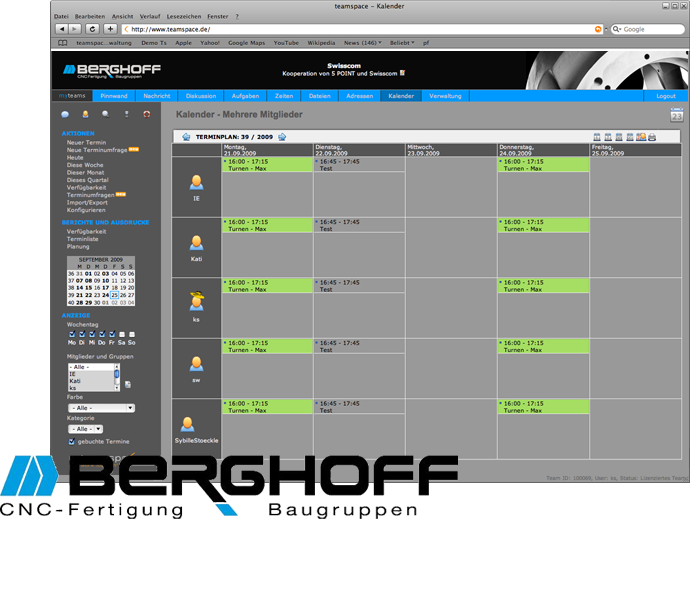690x600 pixels.
Task: Enable So weekday checkbox
Action: [132, 335]
